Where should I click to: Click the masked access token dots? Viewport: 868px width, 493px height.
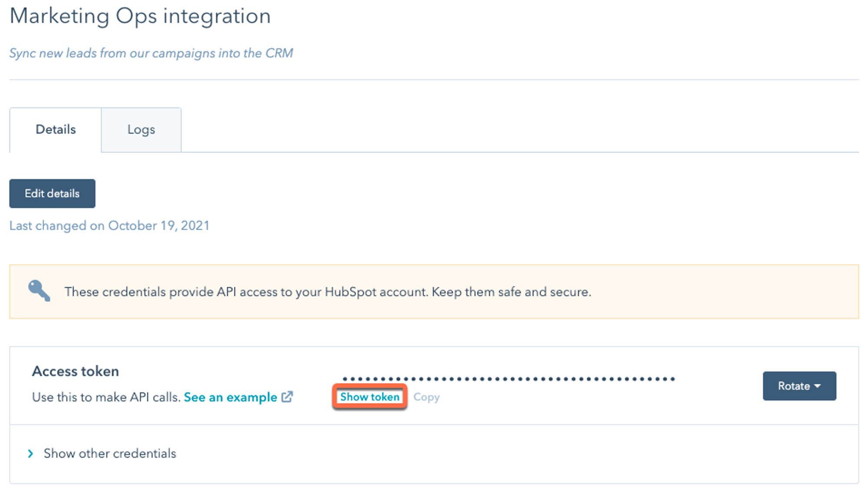coord(508,379)
